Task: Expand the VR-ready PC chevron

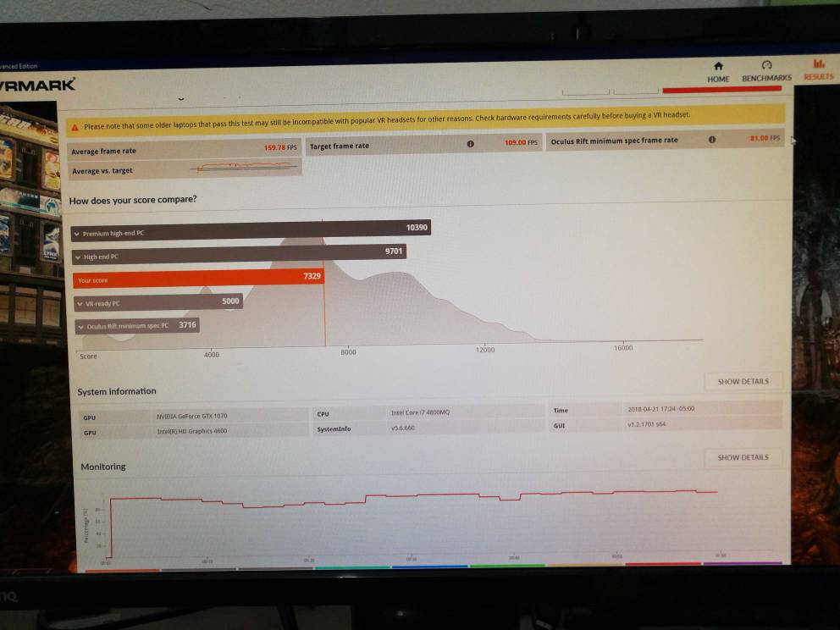Action: (80, 304)
